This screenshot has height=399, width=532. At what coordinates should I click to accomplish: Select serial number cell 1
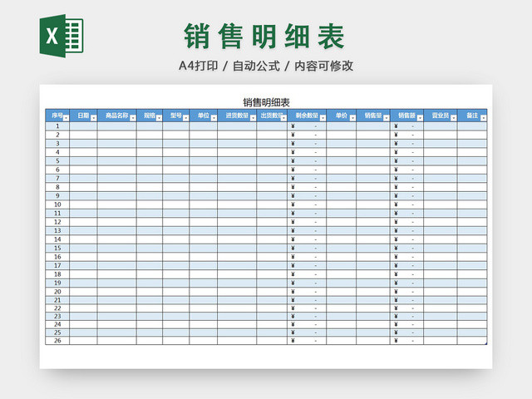(x=57, y=126)
